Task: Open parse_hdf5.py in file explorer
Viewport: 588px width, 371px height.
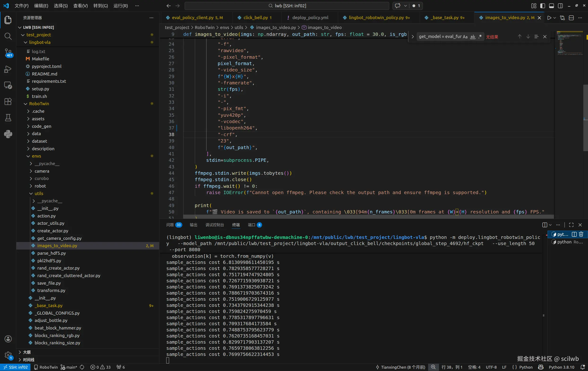Action: (x=51, y=253)
